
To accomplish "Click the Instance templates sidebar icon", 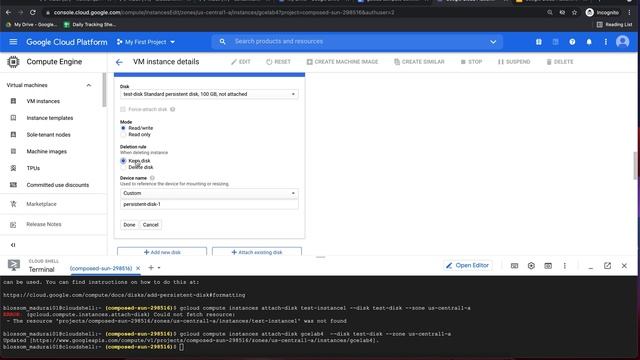I will click(13, 118).
